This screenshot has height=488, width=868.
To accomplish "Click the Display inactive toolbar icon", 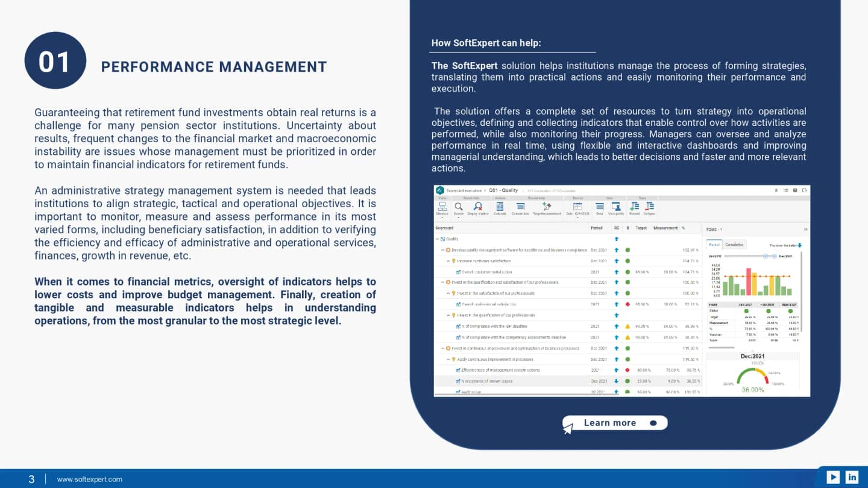I will [x=478, y=206].
